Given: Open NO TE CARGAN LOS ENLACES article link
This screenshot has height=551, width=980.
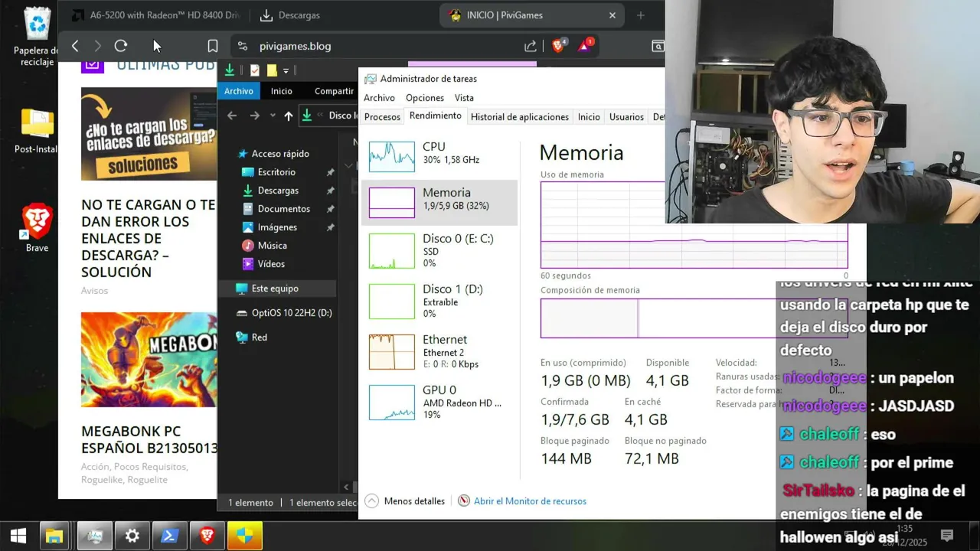Looking at the screenshot, I should click(149, 238).
